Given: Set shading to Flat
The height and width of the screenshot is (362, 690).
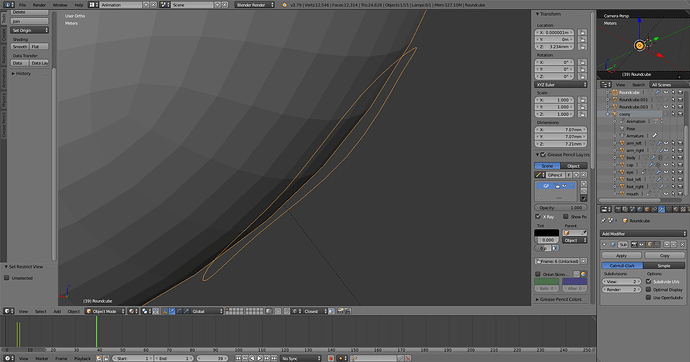Looking at the screenshot, I should coord(39,46).
